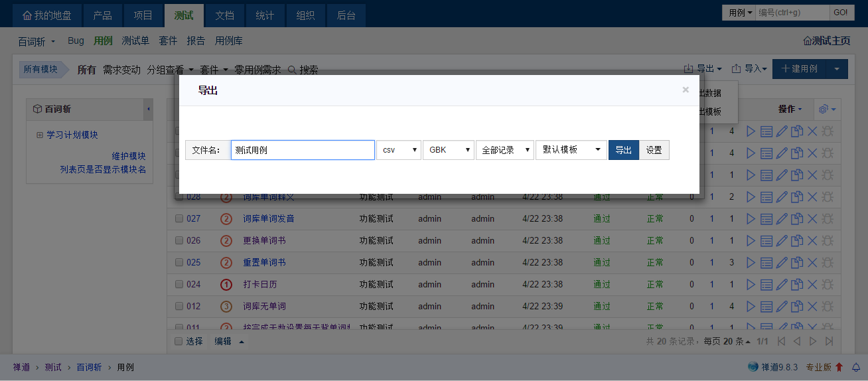Check the checkbox for case 027

pyautogui.click(x=179, y=218)
